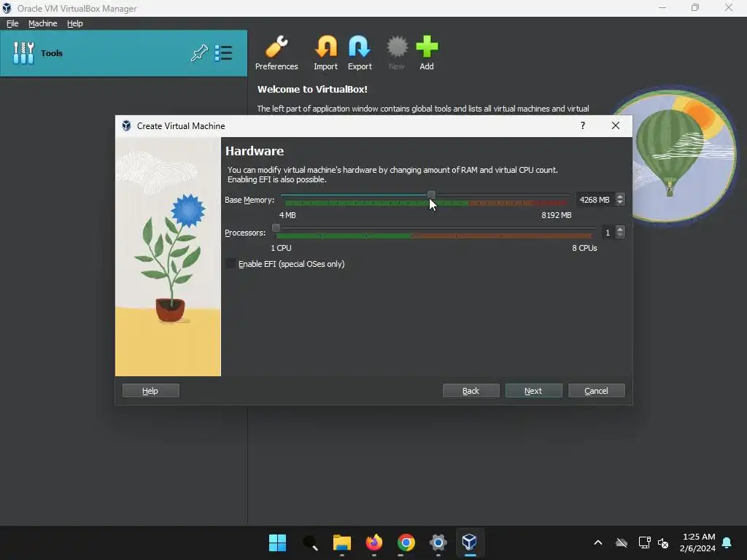Open the Tools list menu icon
This screenshot has width=747, height=560.
coord(223,52)
